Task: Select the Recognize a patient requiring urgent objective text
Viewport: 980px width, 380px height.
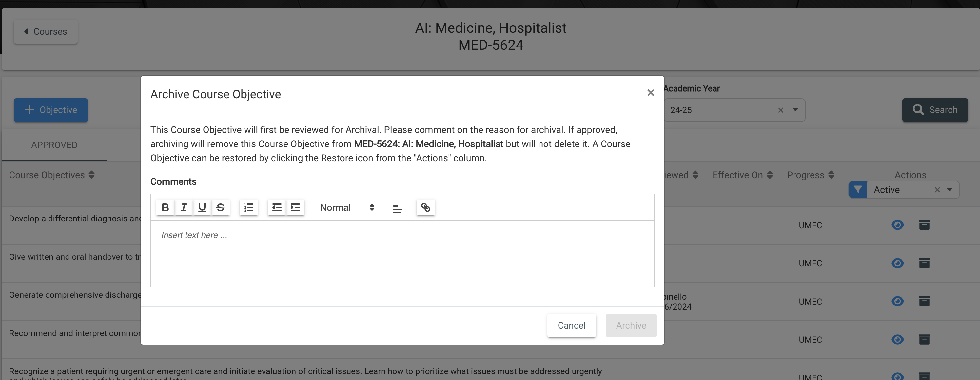Action: pyautogui.click(x=305, y=373)
